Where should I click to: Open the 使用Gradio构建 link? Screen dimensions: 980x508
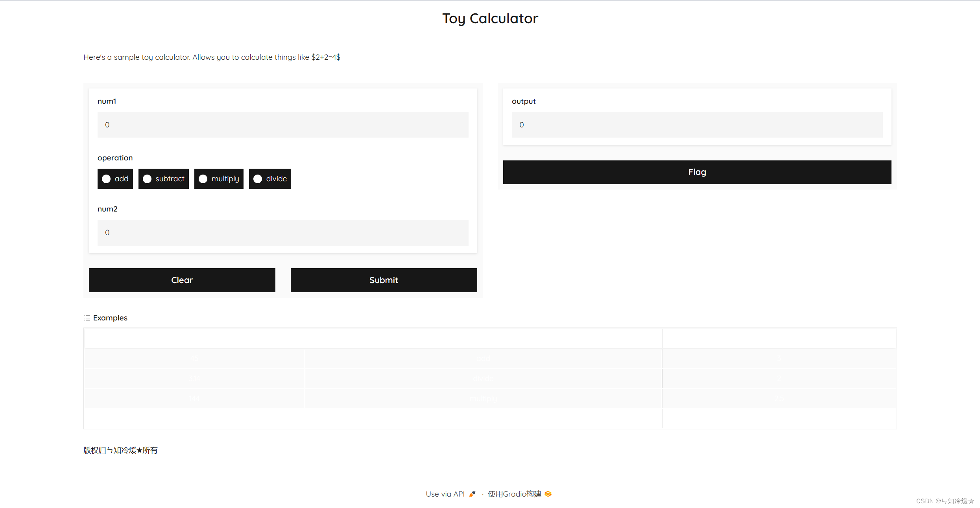click(x=514, y=494)
